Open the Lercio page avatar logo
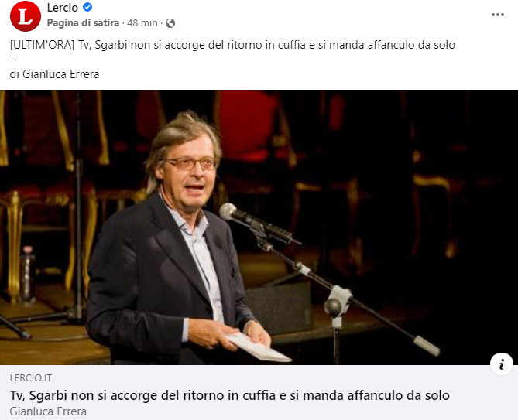This screenshot has height=420, width=518. (x=26, y=15)
